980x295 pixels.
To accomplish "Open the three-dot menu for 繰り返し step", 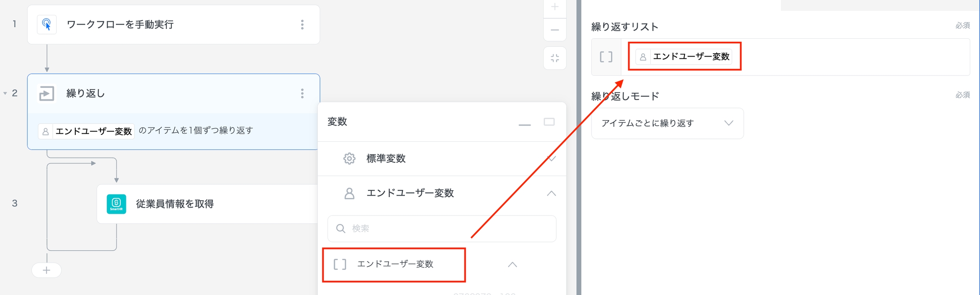I will (302, 93).
